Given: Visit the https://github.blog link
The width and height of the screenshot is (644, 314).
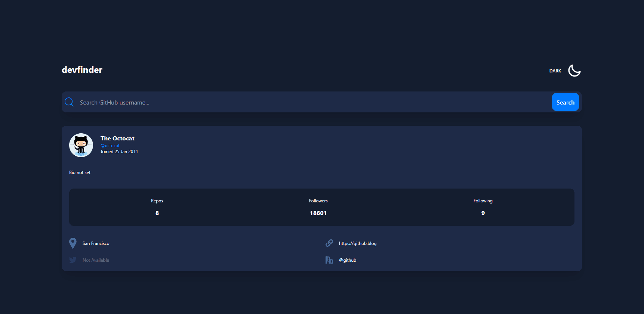Looking at the screenshot, I should pyautogui.click(x=357, y=243).
